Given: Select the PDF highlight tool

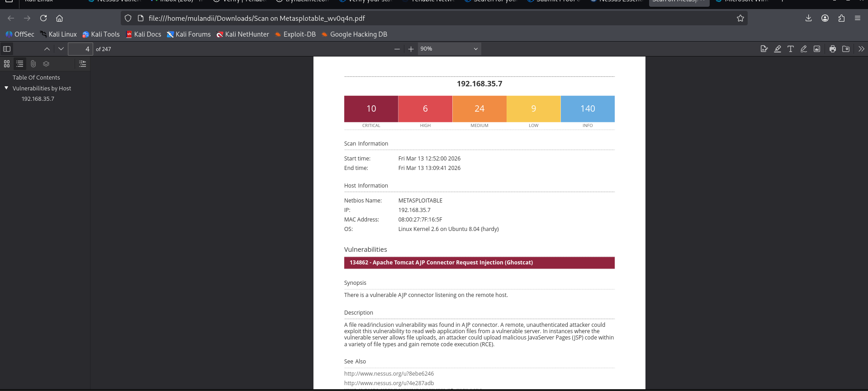Looking at the screenshot, I should coord(777,49).
